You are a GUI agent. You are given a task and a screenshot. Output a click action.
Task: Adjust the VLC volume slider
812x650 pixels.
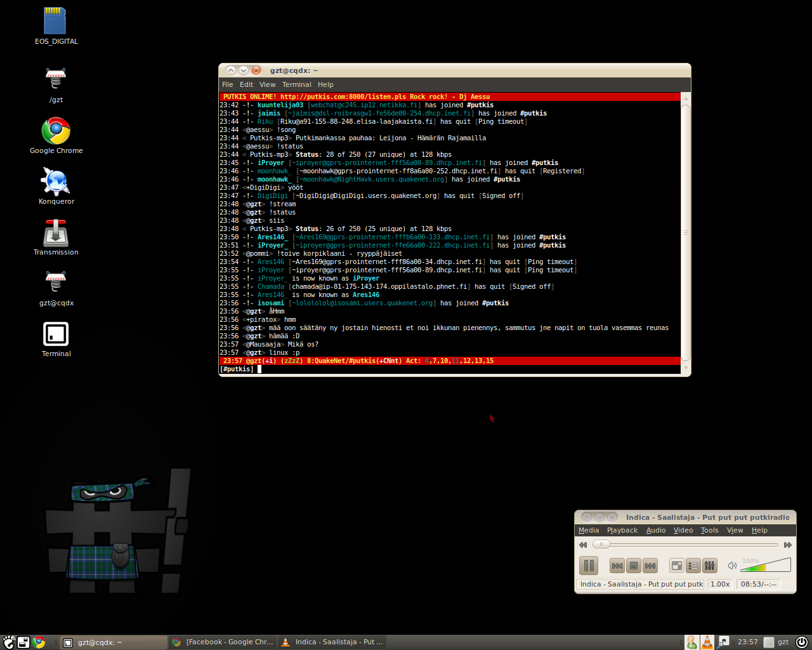tap(766, 565)
